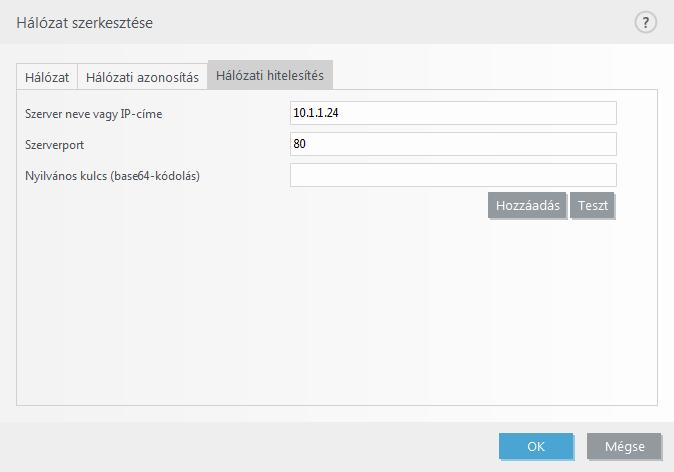
Task: Open help via the question mark icon
Action: tap(645, 22)
